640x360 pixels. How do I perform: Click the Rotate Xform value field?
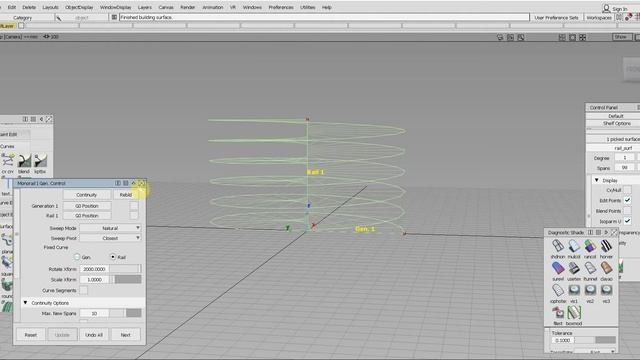(94, 269)
